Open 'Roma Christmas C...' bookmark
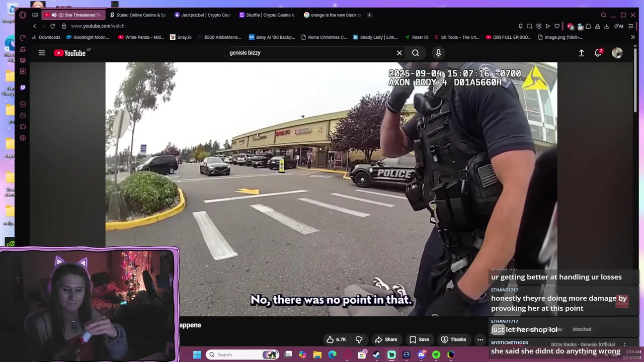This screenshot has width=644, height=362. [324, 37]
